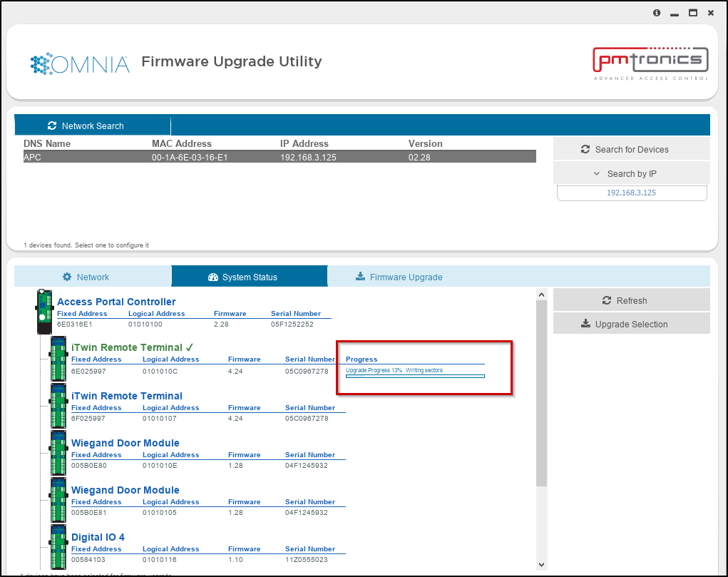Open the Network Search tab
This screenshot has height=577, width=728.
[93, 126]
